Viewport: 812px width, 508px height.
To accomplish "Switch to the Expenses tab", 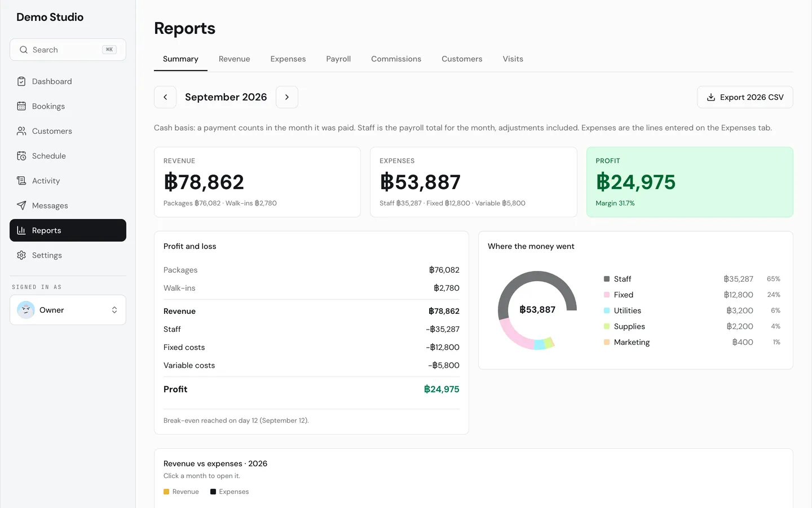I will coord(288,59).
